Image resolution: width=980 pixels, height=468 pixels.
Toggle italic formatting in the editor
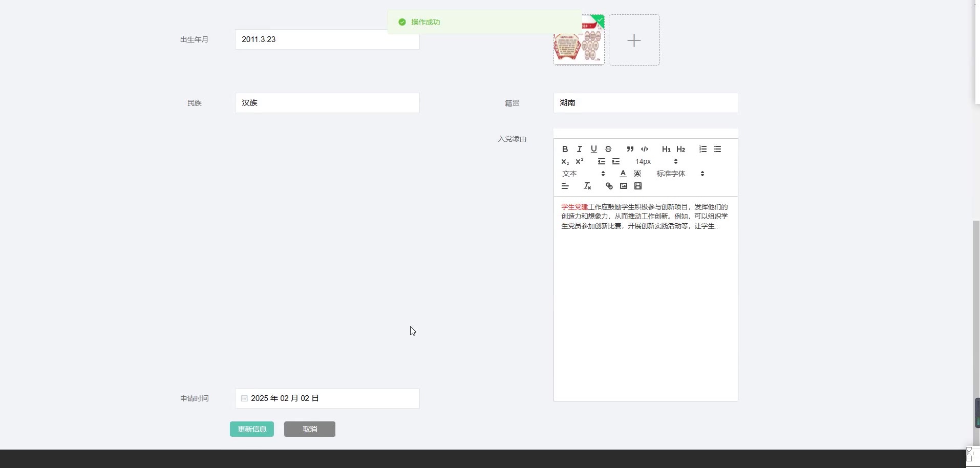(579, 149)
